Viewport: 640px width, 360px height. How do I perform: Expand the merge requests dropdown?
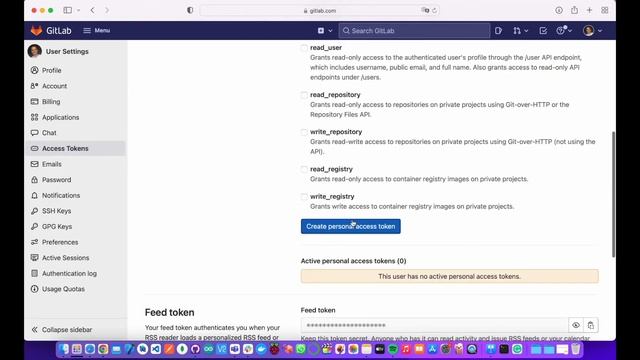(x=520, y=31)
